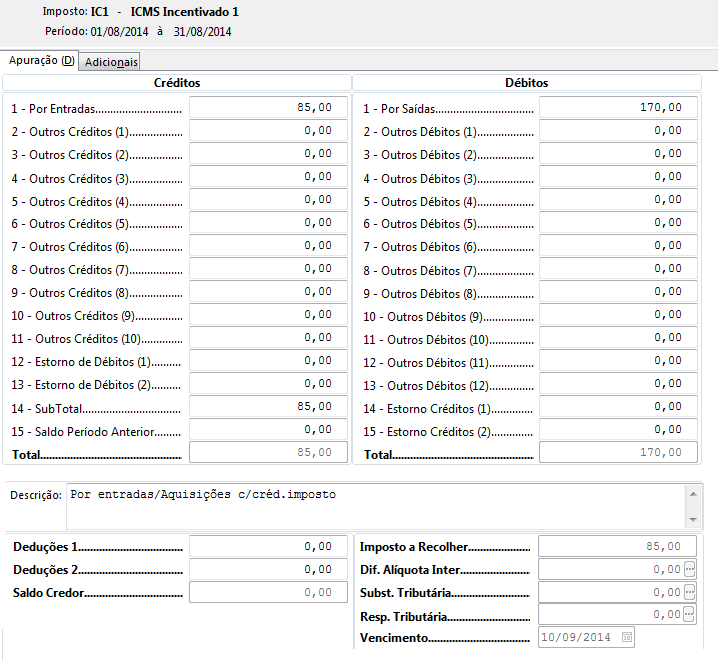Click the Vencimento date 10/09/2014

pyautogui.click(x=576, y=637)
